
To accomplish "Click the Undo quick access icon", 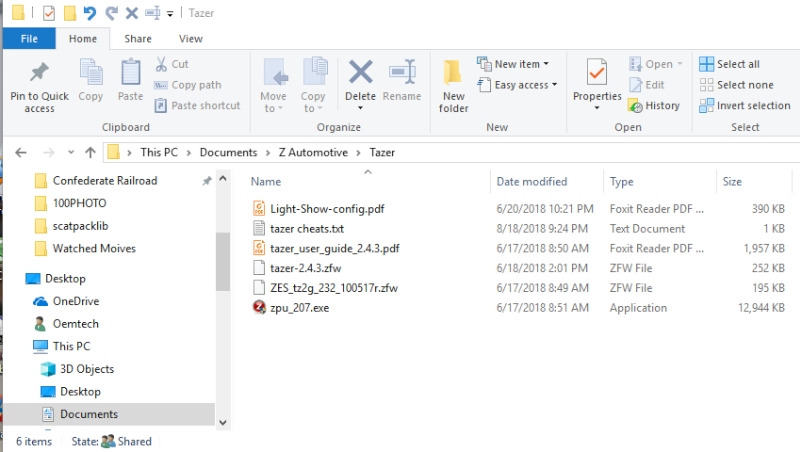I will pyautogui.click(x=90, y=13).
